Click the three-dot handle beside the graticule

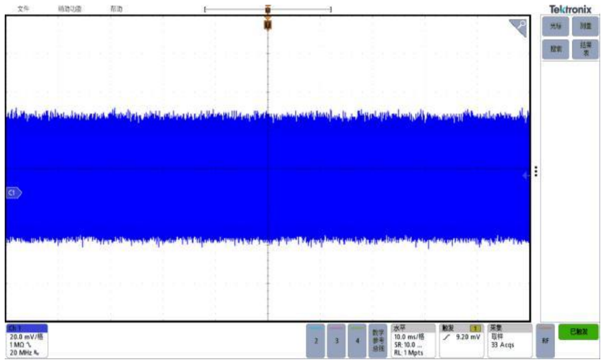click(x=536, y=171)
